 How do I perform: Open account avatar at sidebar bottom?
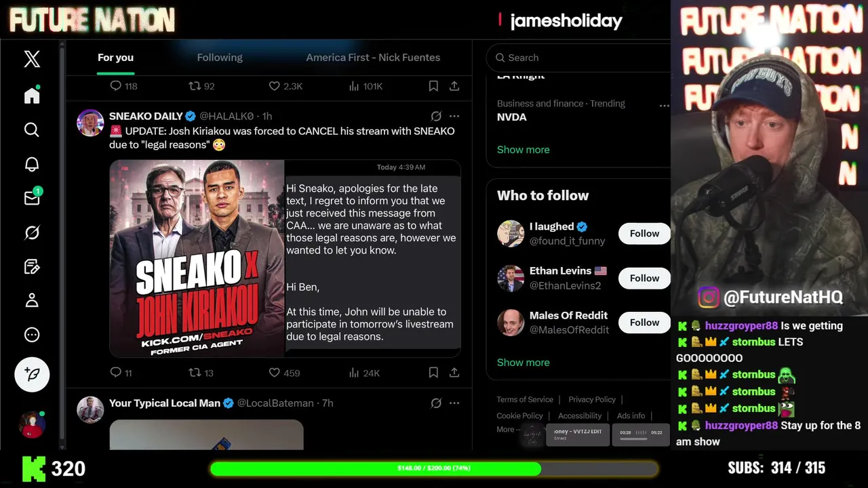click(x=32, y=425)
